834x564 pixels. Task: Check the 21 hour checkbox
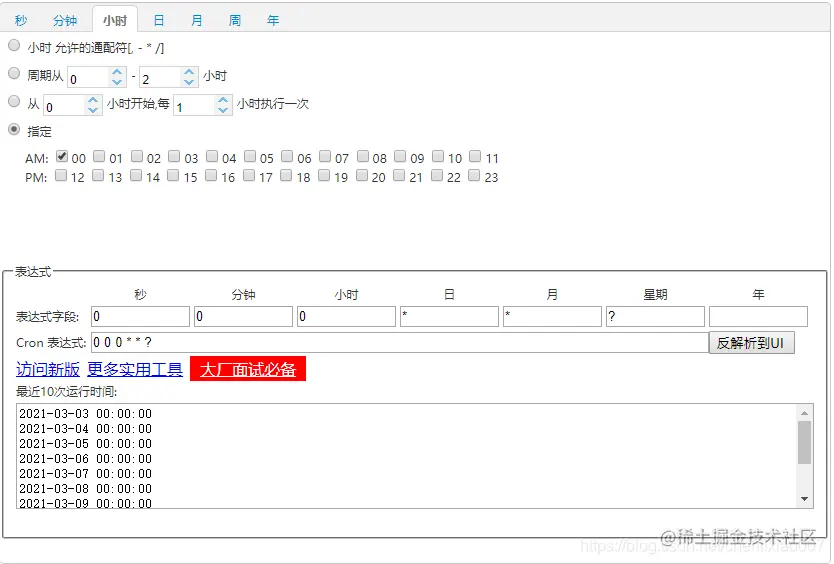pos(398,175)
